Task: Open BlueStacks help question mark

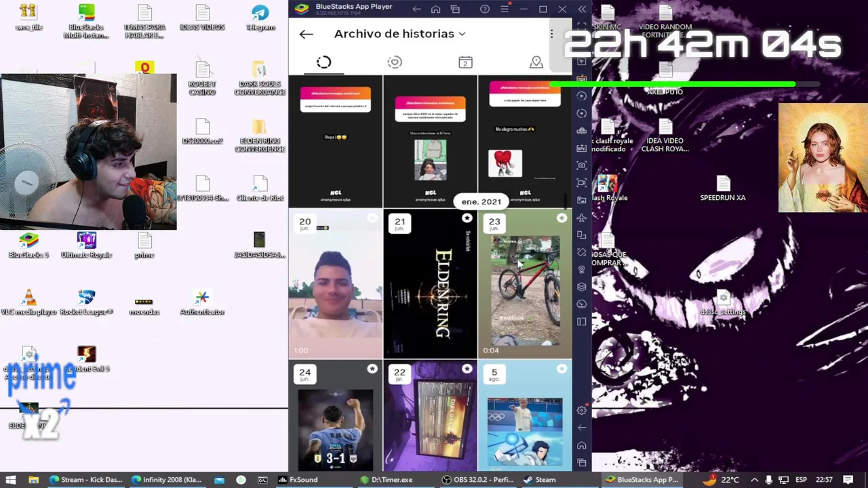Action: [485, 9]
